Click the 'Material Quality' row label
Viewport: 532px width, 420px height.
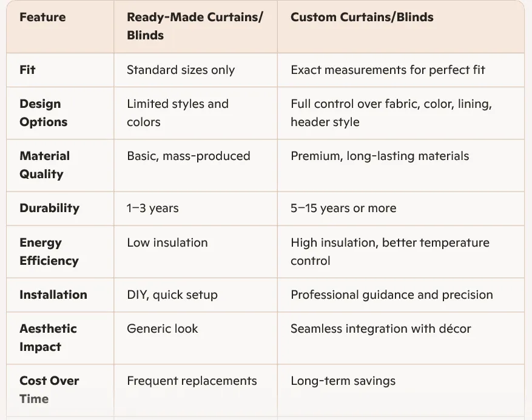pos(44,165)
